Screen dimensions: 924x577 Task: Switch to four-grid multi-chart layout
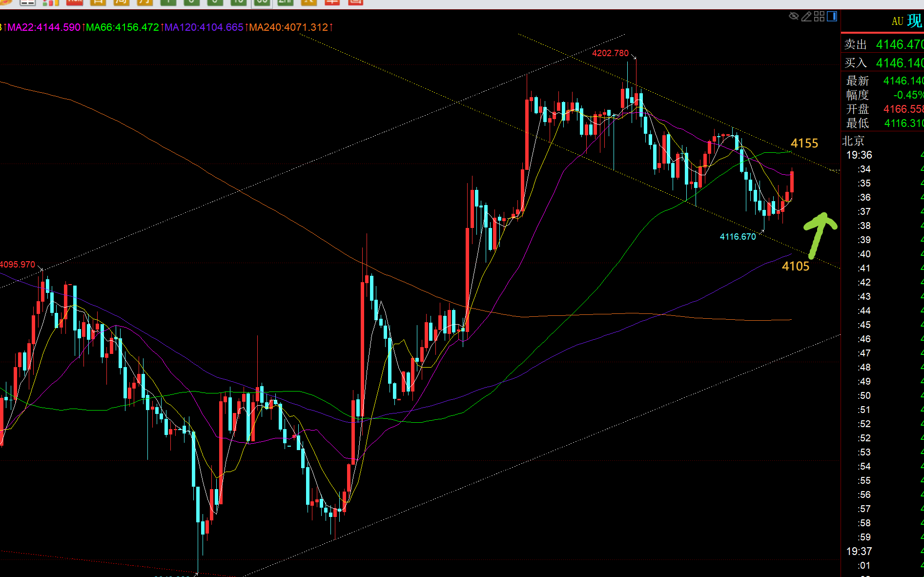click(x=819, y=17)
